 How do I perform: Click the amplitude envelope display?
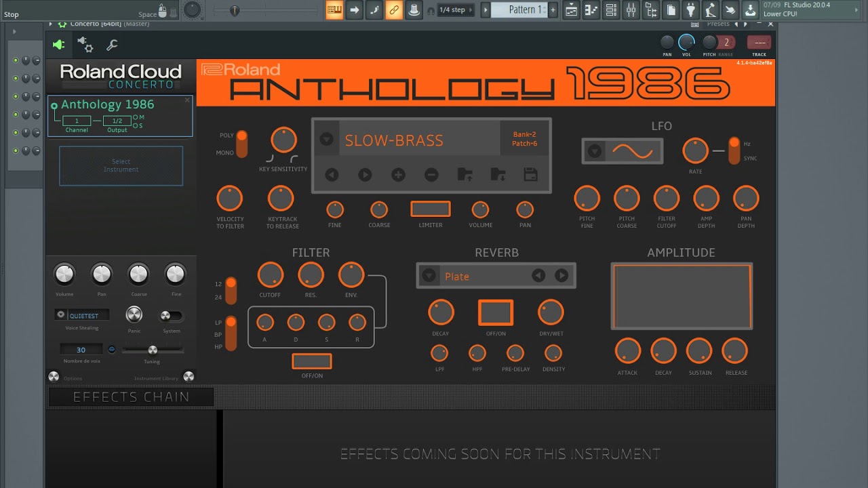(681, 296)
